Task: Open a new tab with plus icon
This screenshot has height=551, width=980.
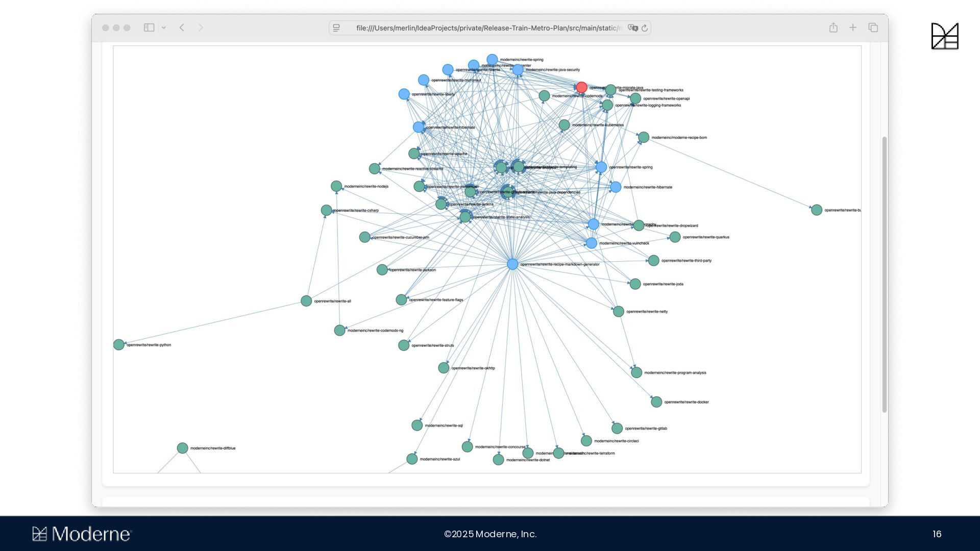Action: point(853,28)
